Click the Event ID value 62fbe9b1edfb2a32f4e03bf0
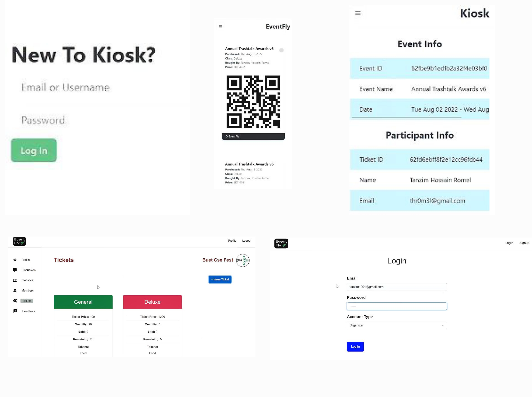Screen dimensions: 532x397 coord(449,68)
